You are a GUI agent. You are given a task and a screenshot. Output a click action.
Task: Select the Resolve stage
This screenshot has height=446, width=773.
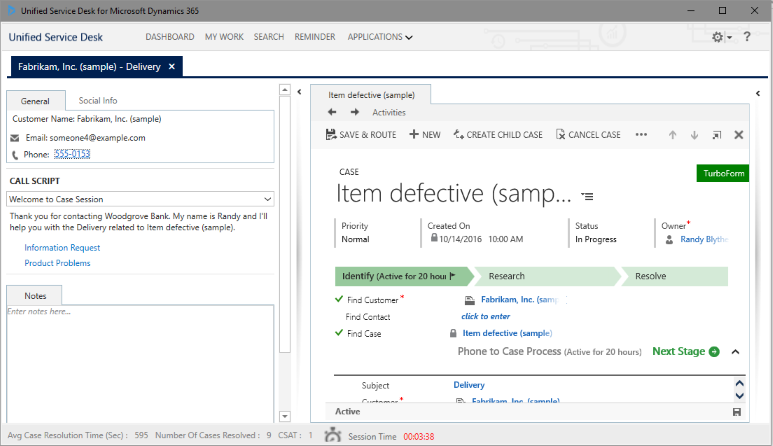674,276
